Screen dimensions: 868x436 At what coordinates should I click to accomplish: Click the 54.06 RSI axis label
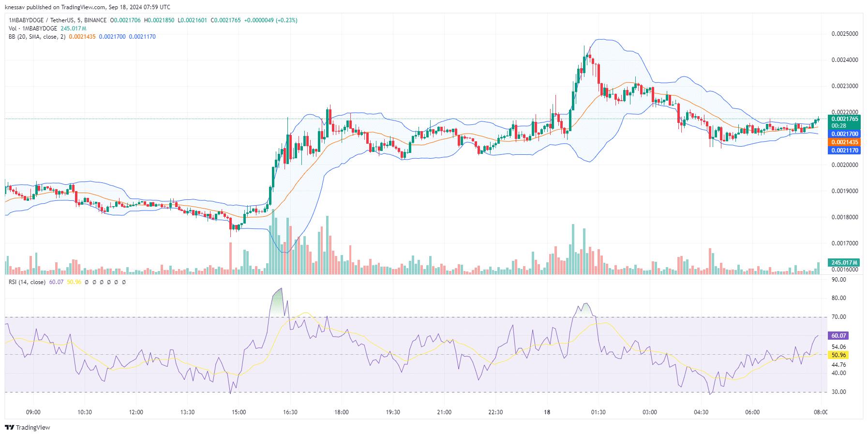click(x=838, y=347)
